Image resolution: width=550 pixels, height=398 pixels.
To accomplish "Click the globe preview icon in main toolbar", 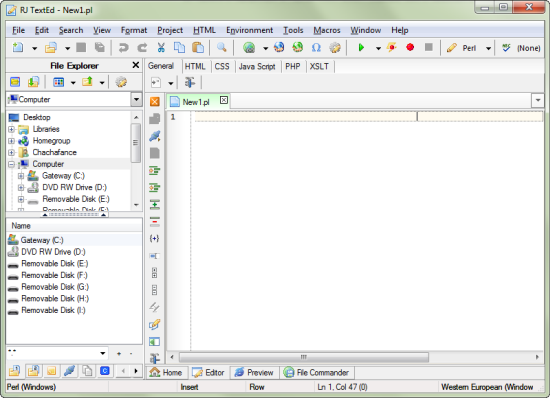I will tap(249, 47).
